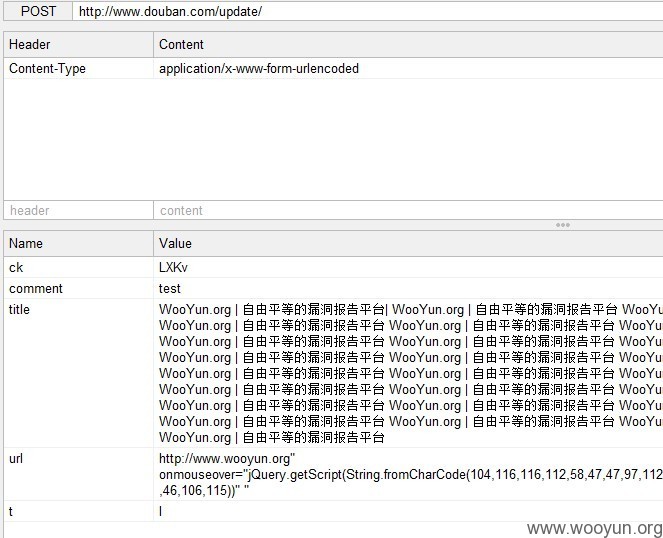Select the WooYun.org title value cell
This screenshot has width=663, height=538.
(x=408, y=373)
